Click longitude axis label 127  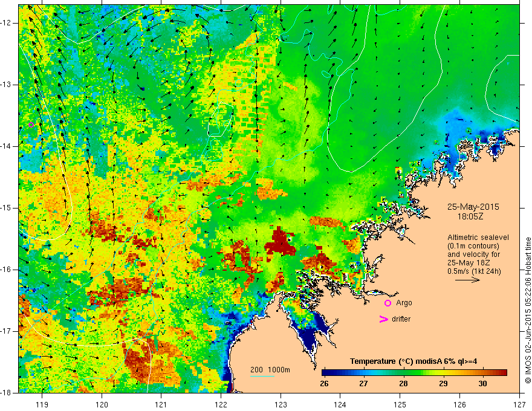pos(519,404)
